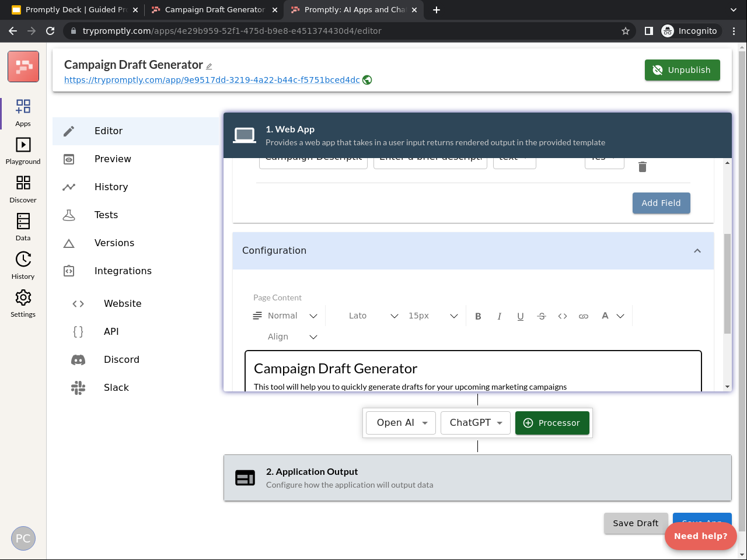Viewport: 747px width, 560px height.
Task: Close the Campaign Draft Generator browser tab
Action: tap(275, 10)
